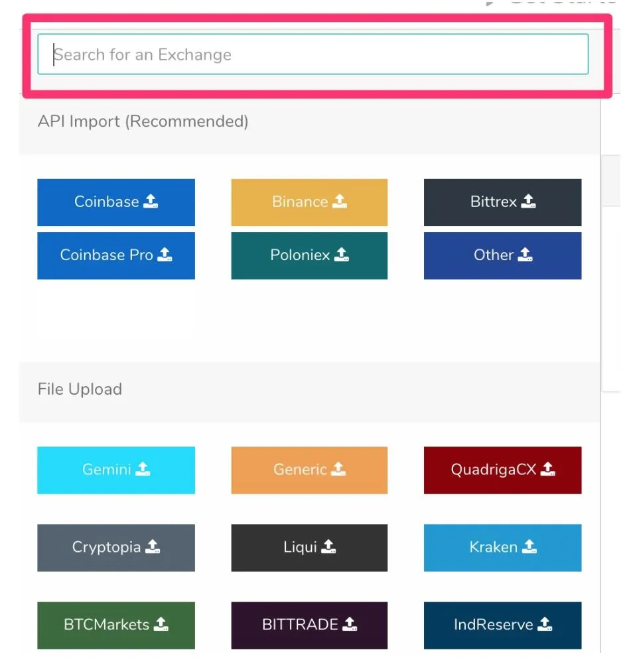Screen dimensions: 627x672
Task: Choose Binance API import option
Action: click(309, 202)
